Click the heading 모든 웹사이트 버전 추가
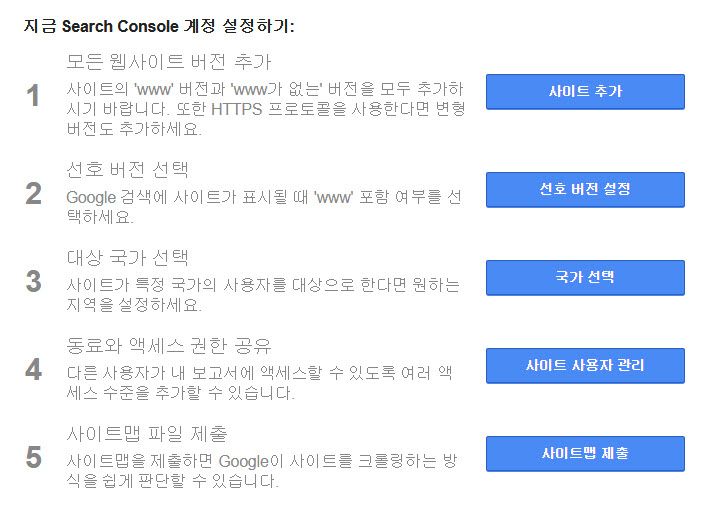Screen dimensions: 713x514 click(169, 61)
